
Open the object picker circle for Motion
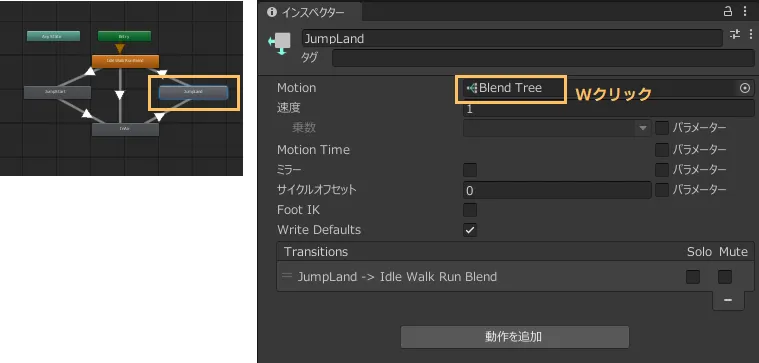pos(745,88)
